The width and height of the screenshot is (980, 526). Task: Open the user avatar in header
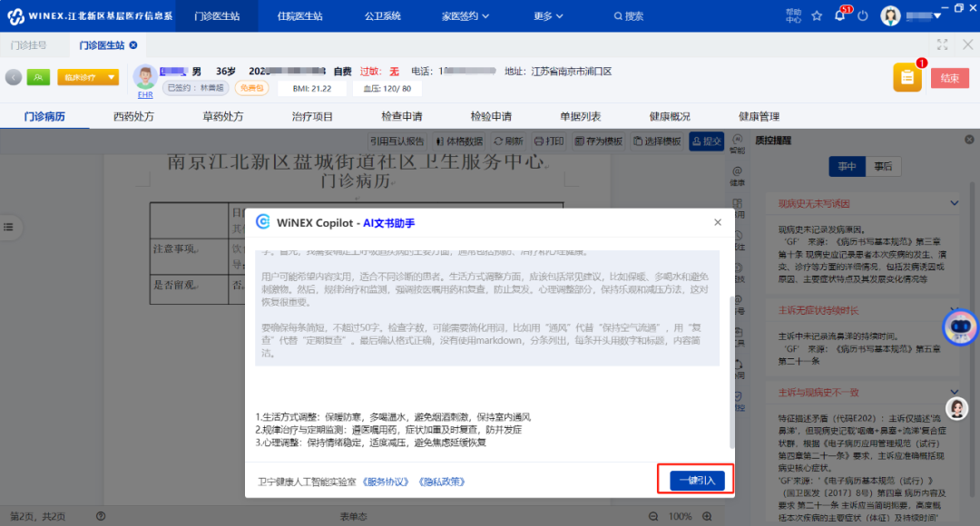[x=890, y=16]
